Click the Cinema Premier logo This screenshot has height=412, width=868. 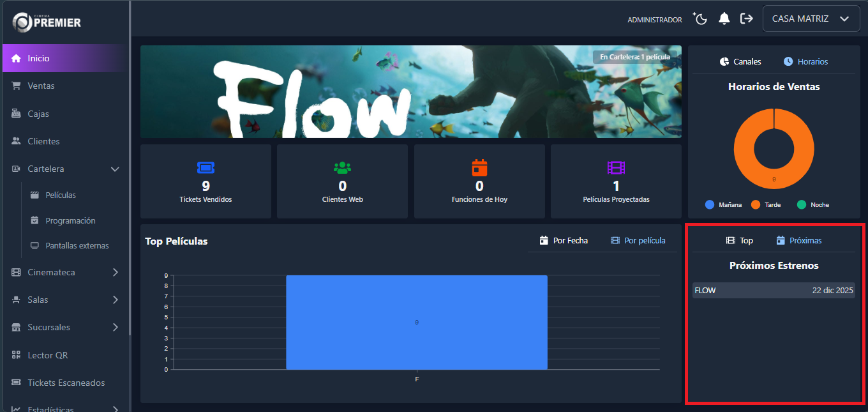47,22
